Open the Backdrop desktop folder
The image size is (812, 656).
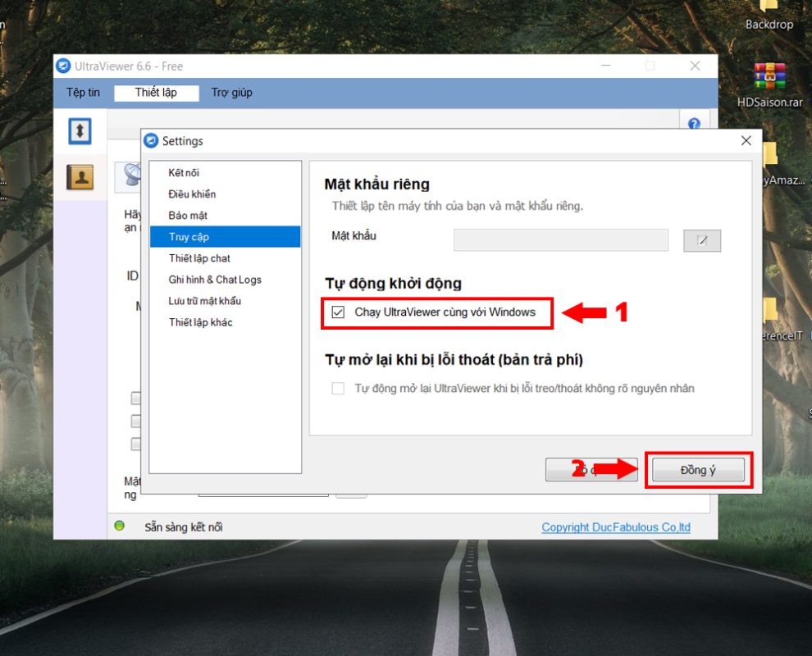tap(769, 16)
